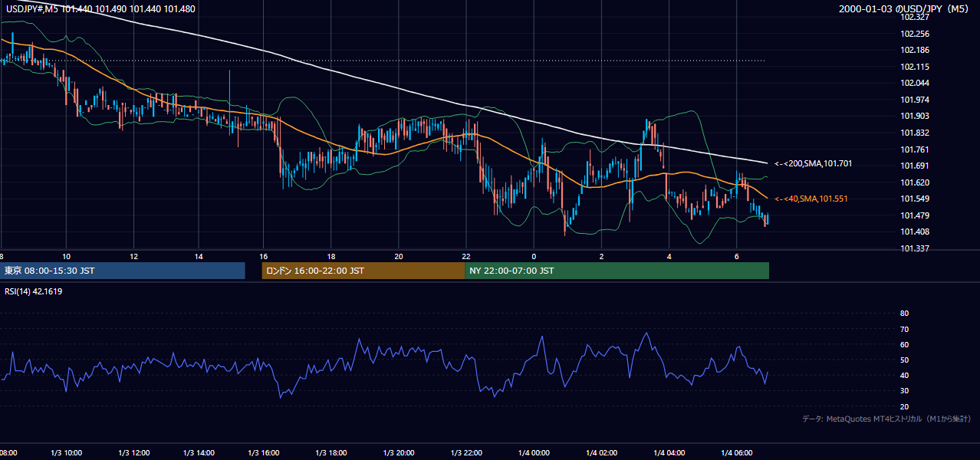Click the 200 SMA label reading 101.701
This screenshot has height=460, width=980.
[813, 163]
